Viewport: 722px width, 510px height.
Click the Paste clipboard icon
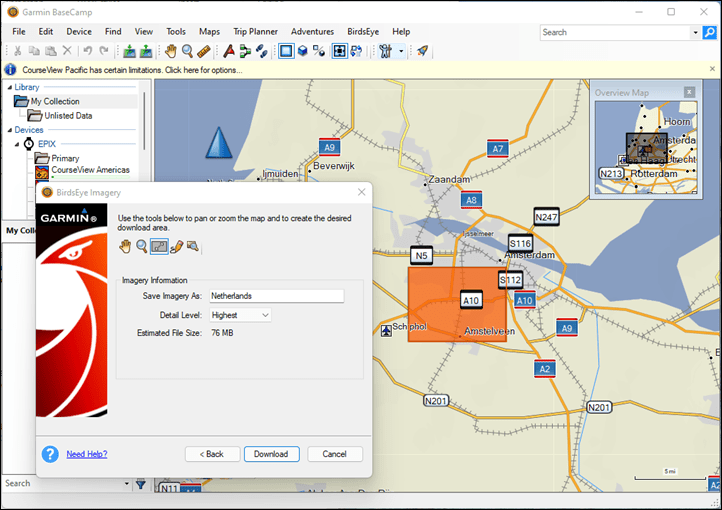coord(51,51)
